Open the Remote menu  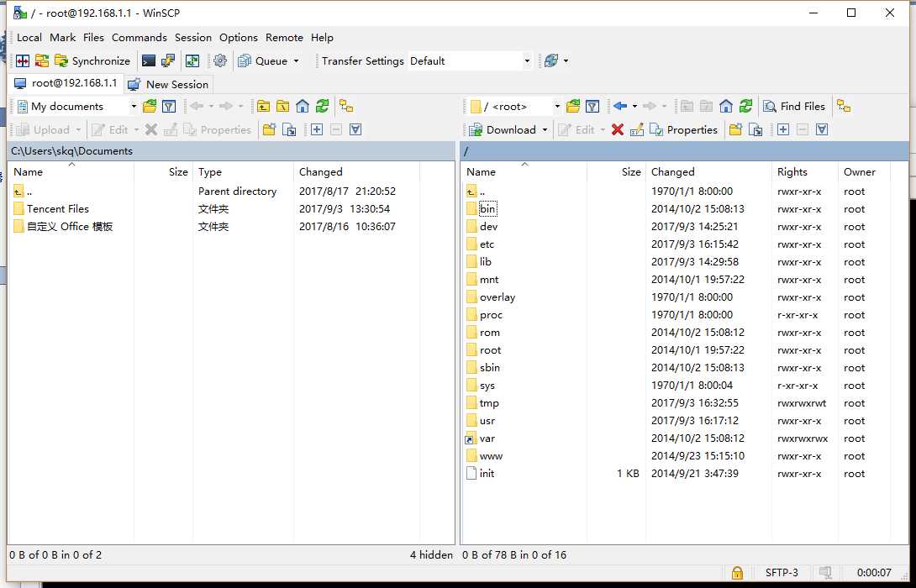284,37
